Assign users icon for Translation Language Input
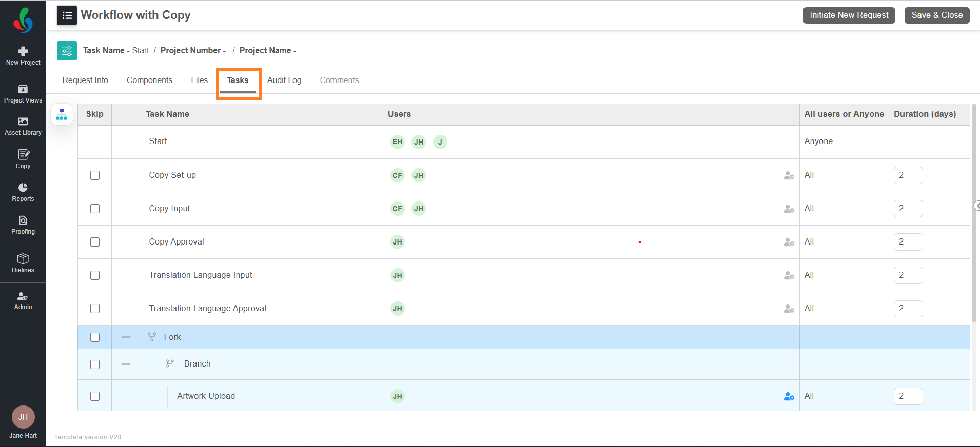Viewport: 980px width, 447px height. 789,275
